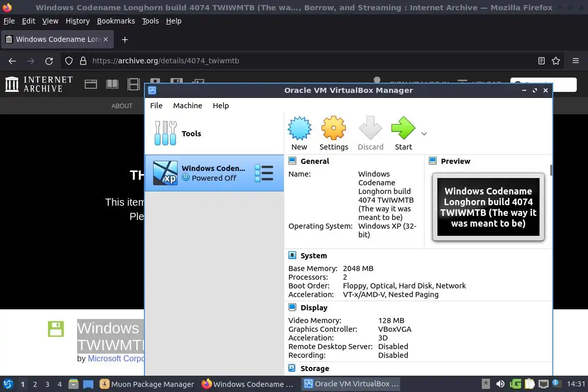Image resolution: width=588 pixels, height=392 pixels.
Task: Click the New virtual machine icon
Action: 299,129
